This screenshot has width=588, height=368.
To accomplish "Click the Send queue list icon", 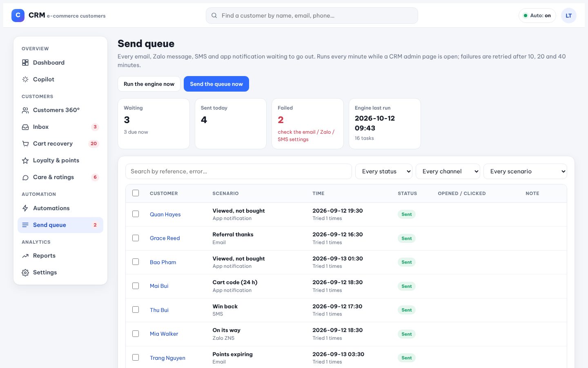I will 25,225.
